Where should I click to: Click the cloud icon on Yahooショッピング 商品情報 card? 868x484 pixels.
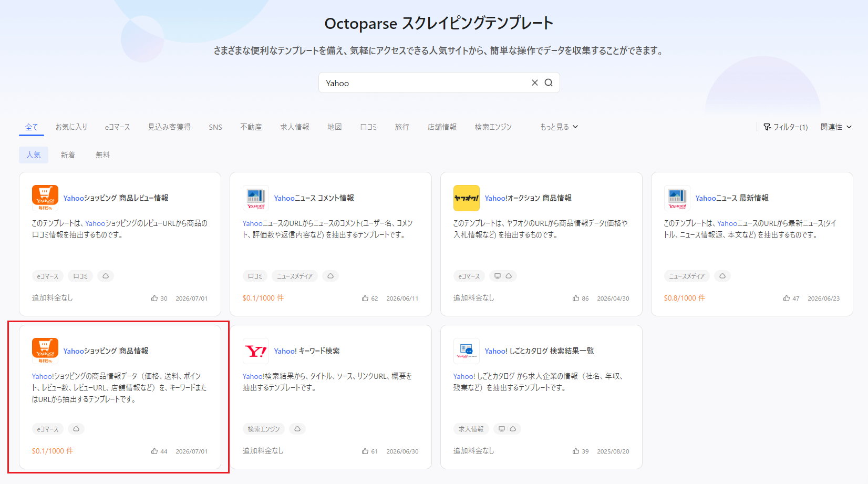(76, 429)
